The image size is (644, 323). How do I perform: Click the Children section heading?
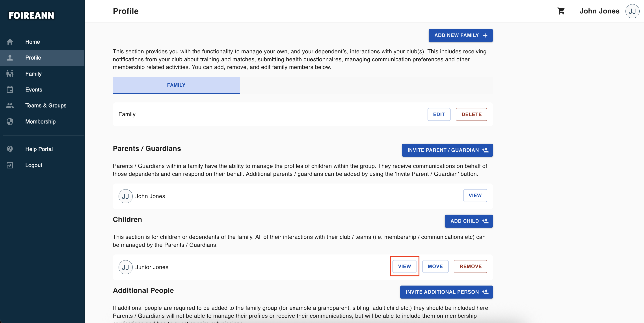click(127, 219)
